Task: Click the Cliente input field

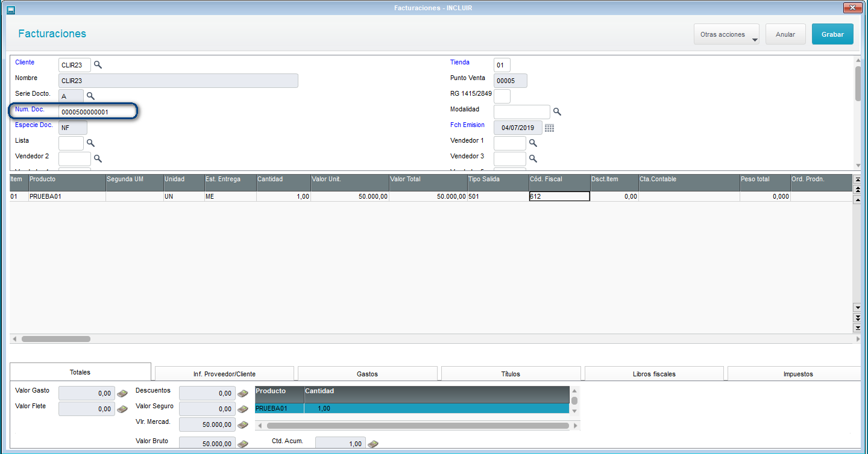Action: coord(75,65)
